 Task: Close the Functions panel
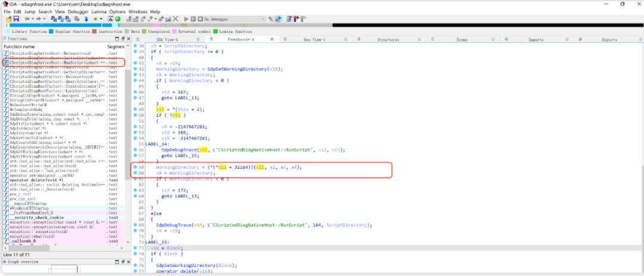(x=128, y=39)
